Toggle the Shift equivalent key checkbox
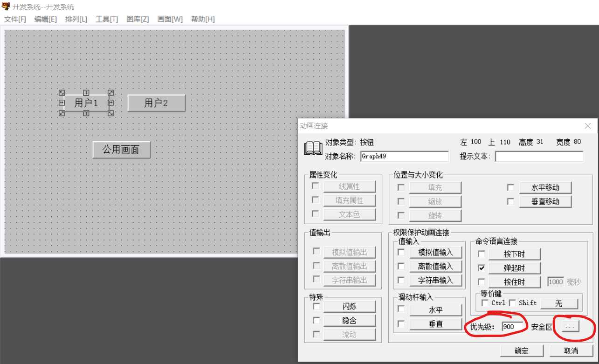The width and height of the screenshot is (599, 364). click(x=513, y=303)
